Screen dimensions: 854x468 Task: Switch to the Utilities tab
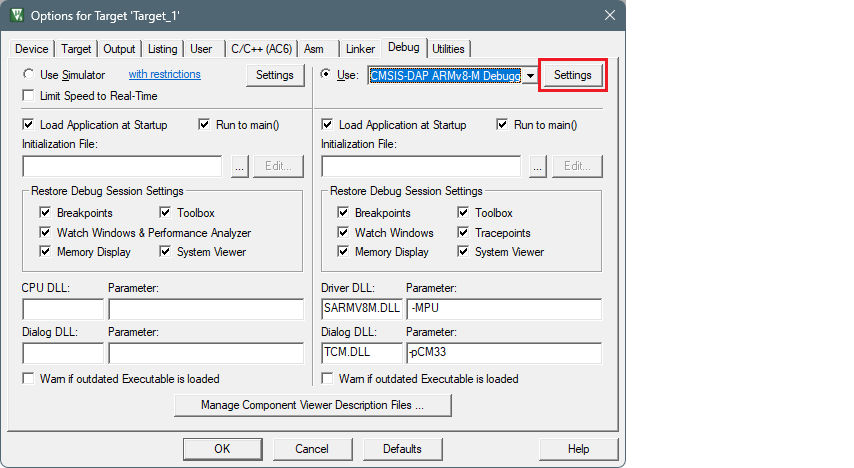tap(448, 49)
